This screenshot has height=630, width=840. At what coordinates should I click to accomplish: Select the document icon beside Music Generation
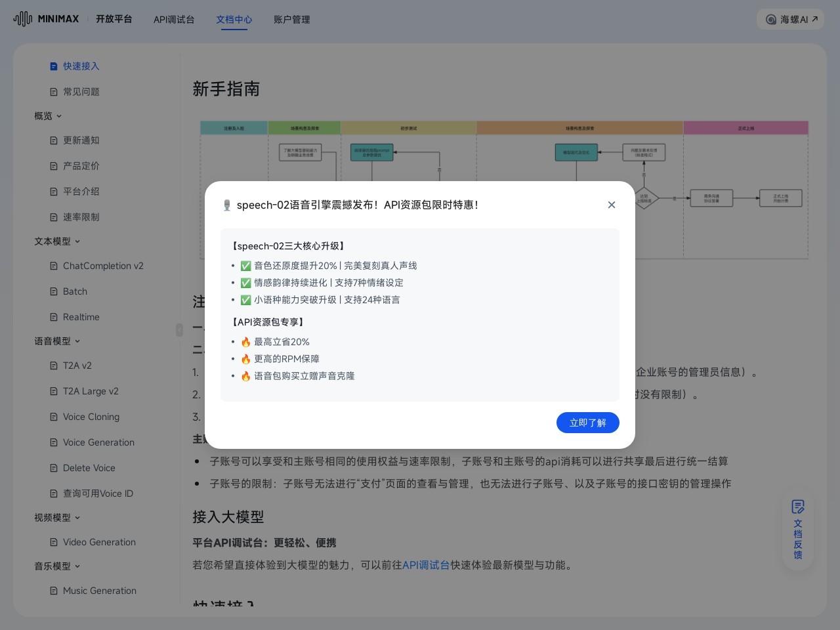point(54,591)
